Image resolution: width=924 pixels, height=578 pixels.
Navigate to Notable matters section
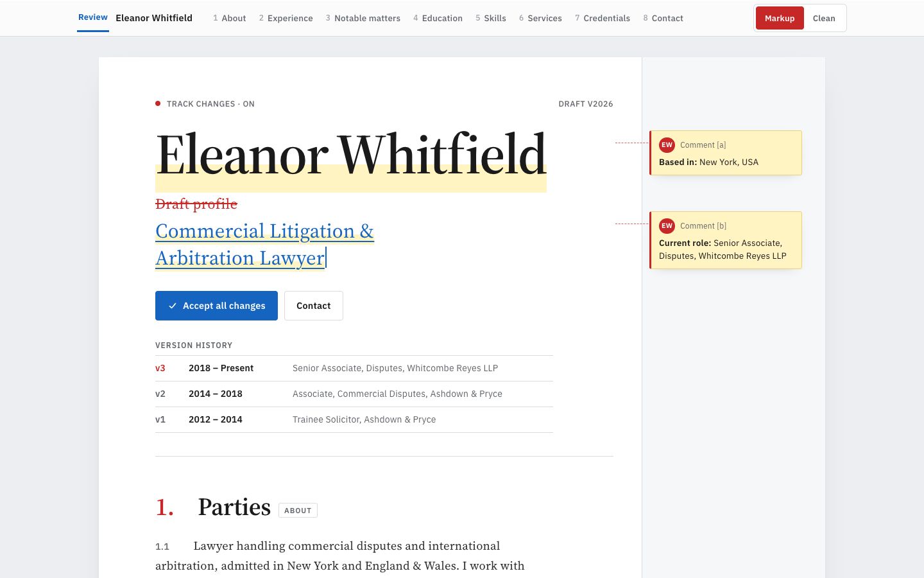363,18
